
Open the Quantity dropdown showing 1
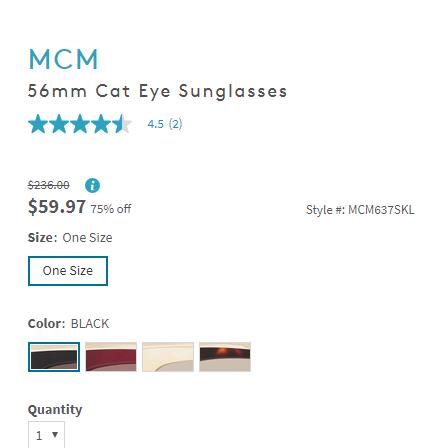pos(46,435)
